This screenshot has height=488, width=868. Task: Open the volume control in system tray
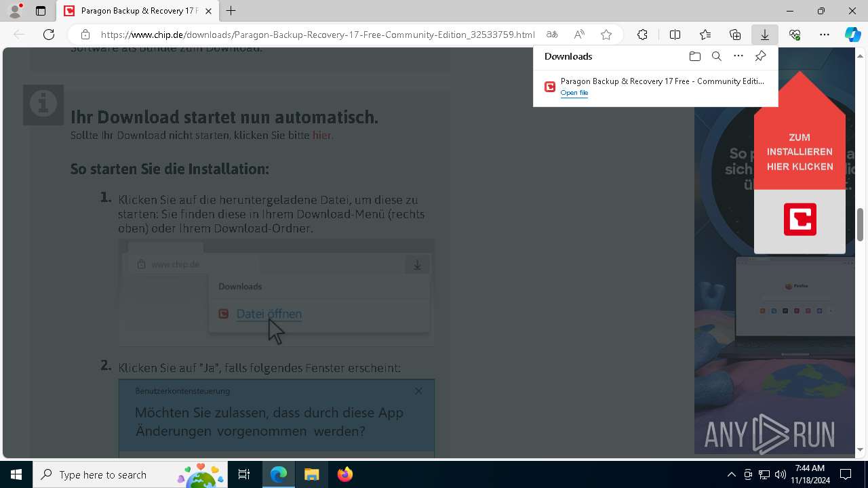781,474
